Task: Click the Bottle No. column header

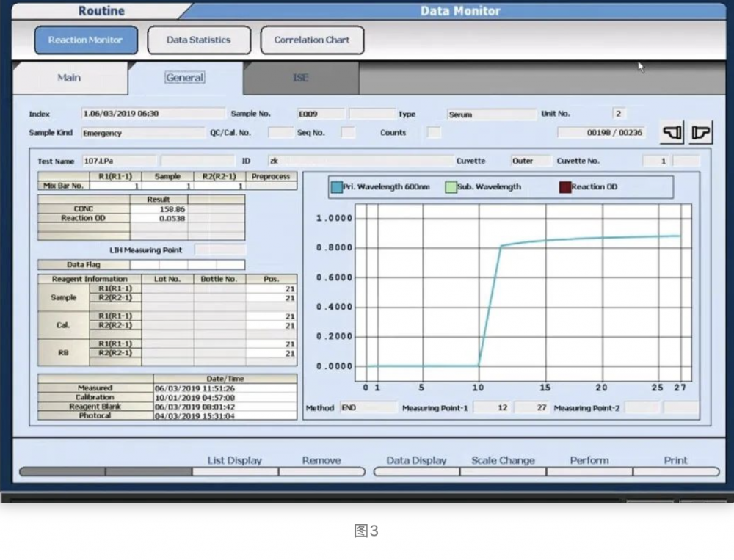Action: click(x=219, y=279)
